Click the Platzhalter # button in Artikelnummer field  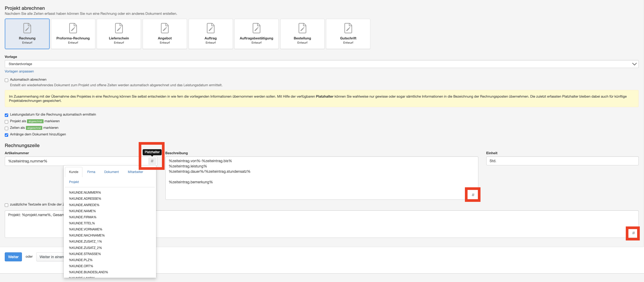[x=152, y=161]
